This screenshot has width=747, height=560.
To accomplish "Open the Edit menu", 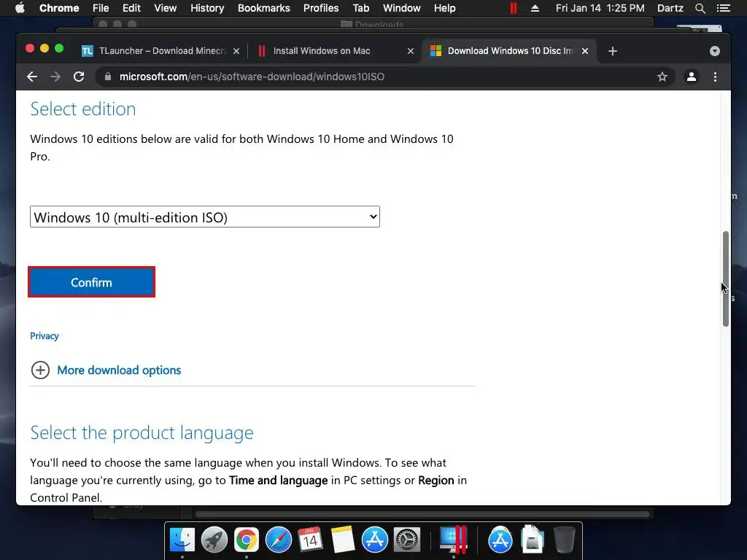I will tap(131, 8).
